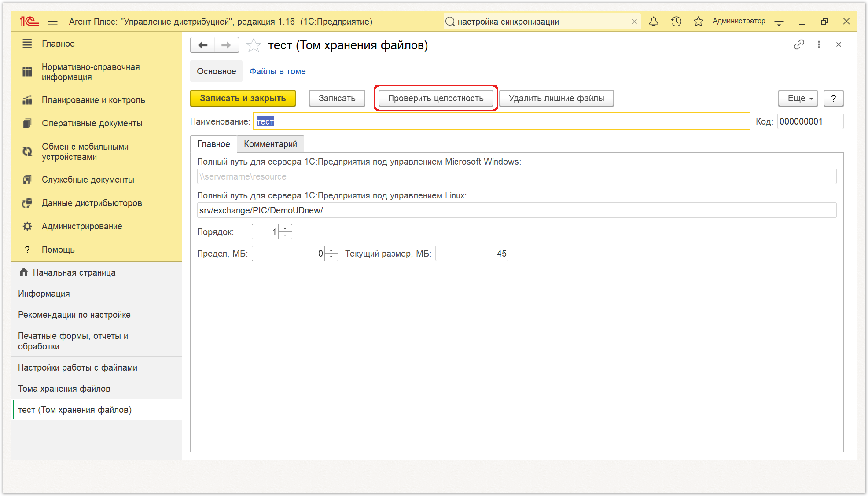Click the Администратор user name
This screenshot has height=496, width=868.
click(739, 21)
